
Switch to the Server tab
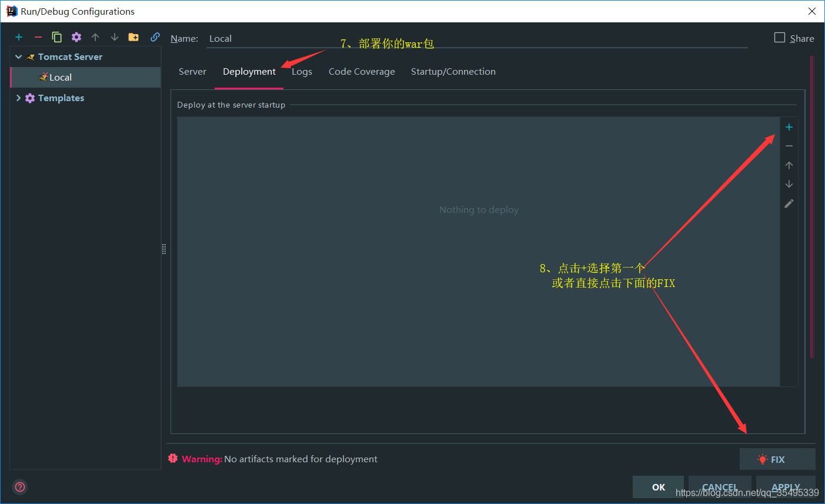point(192,72)
